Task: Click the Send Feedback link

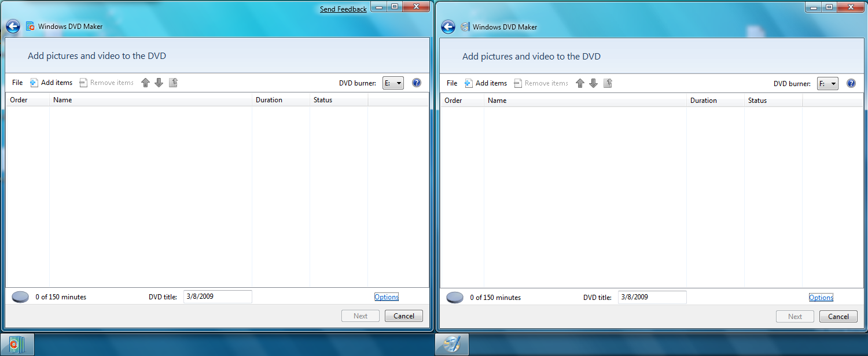Action: [343, 9]
